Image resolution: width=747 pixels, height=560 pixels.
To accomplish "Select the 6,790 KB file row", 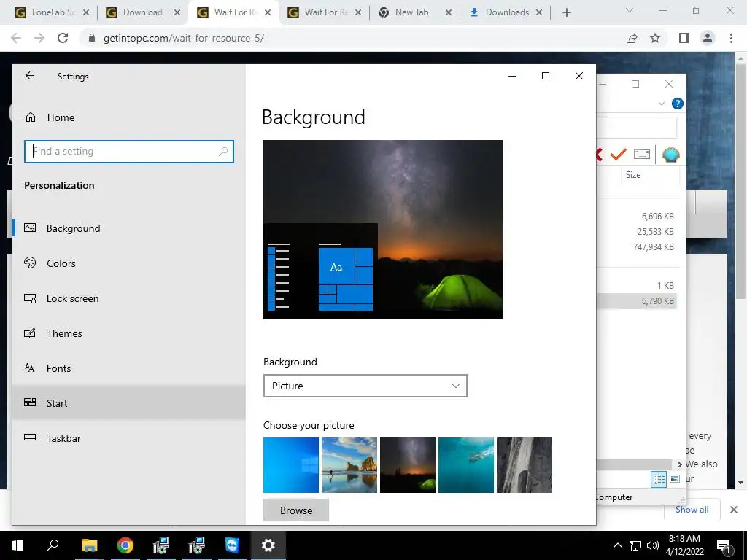I will [638, 301].
